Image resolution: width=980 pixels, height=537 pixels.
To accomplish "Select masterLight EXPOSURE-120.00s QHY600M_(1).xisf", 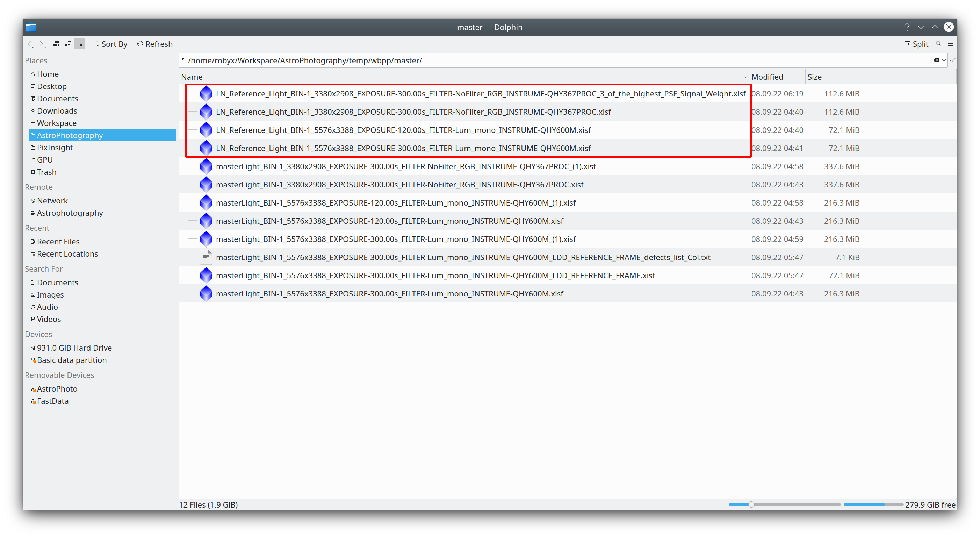I will [x=396, y=203].
